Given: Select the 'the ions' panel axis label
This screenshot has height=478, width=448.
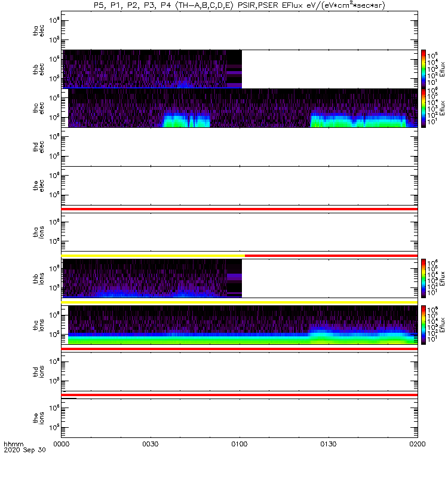Looking at the screenshot, I should [39, 418].
